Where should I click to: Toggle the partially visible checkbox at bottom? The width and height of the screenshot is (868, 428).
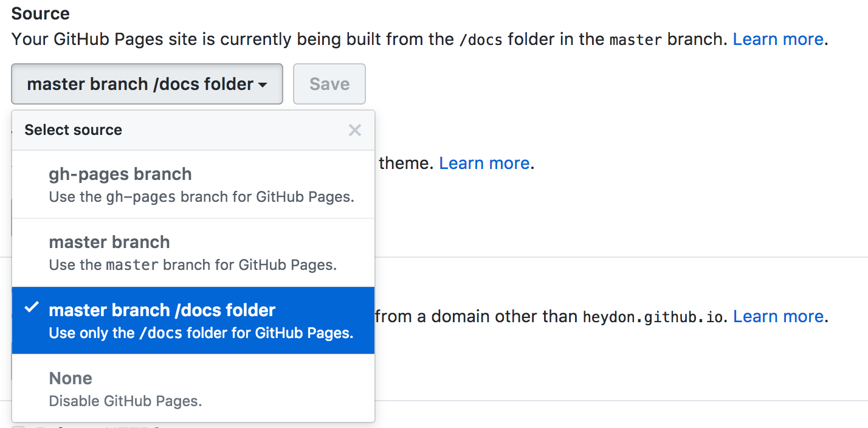click(x=19, y=426)
